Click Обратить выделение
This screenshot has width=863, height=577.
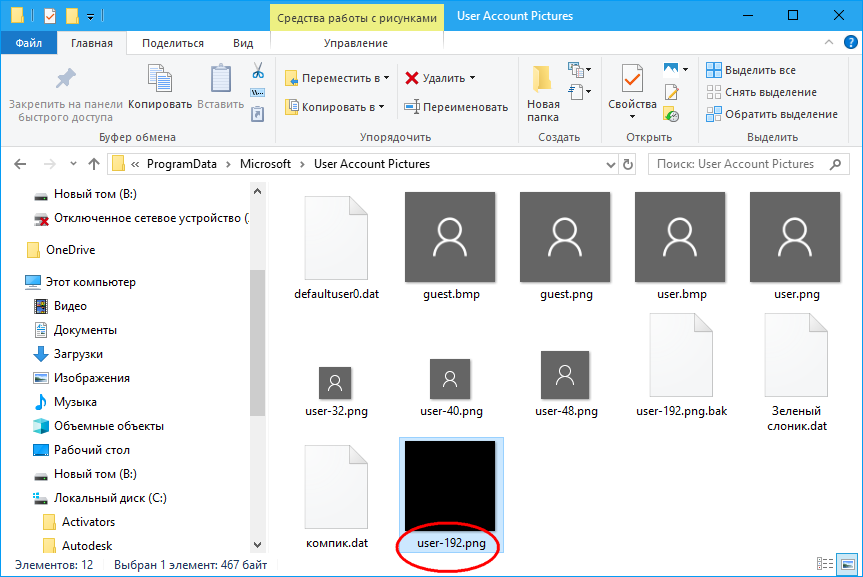point(772,114)
